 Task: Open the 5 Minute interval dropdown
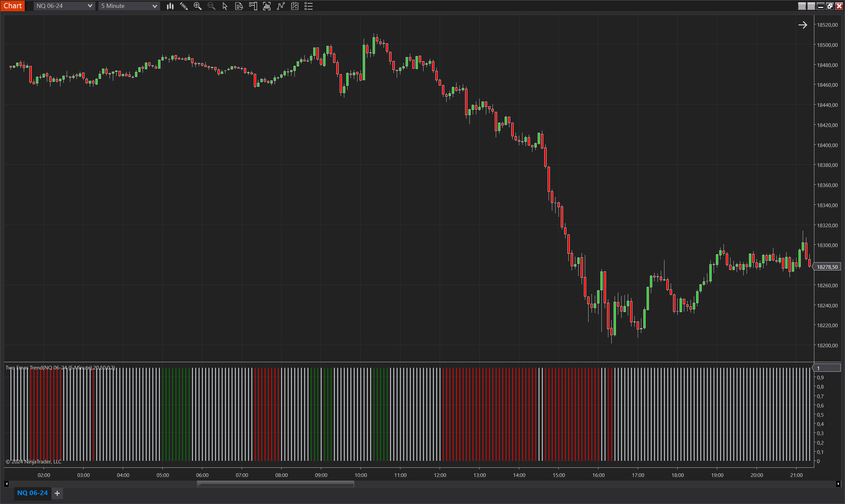(129, 6)
